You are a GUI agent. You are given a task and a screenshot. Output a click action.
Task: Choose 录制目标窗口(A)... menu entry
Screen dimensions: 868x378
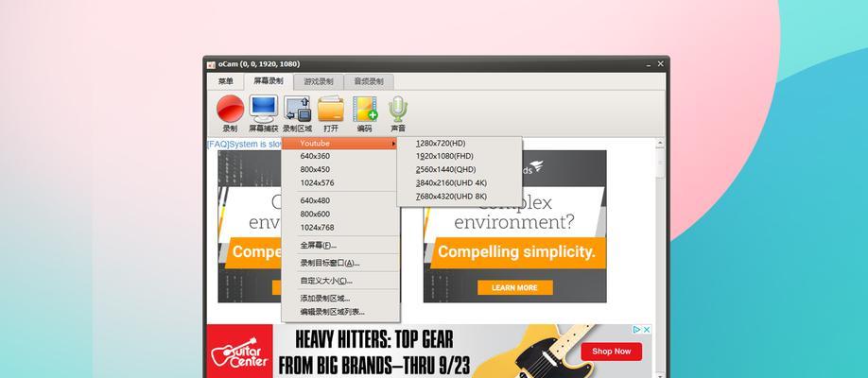pos(340,263)
